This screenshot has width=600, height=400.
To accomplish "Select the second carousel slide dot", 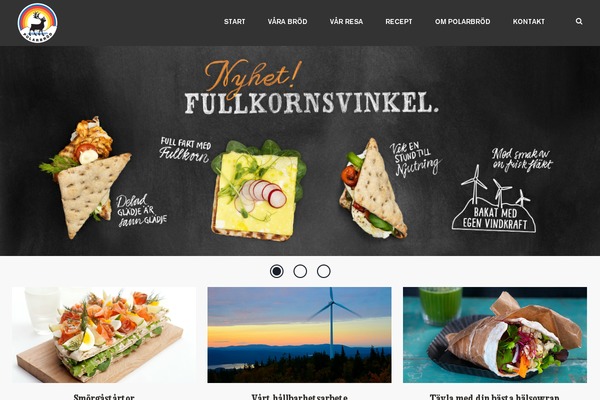I will (300, 271).
